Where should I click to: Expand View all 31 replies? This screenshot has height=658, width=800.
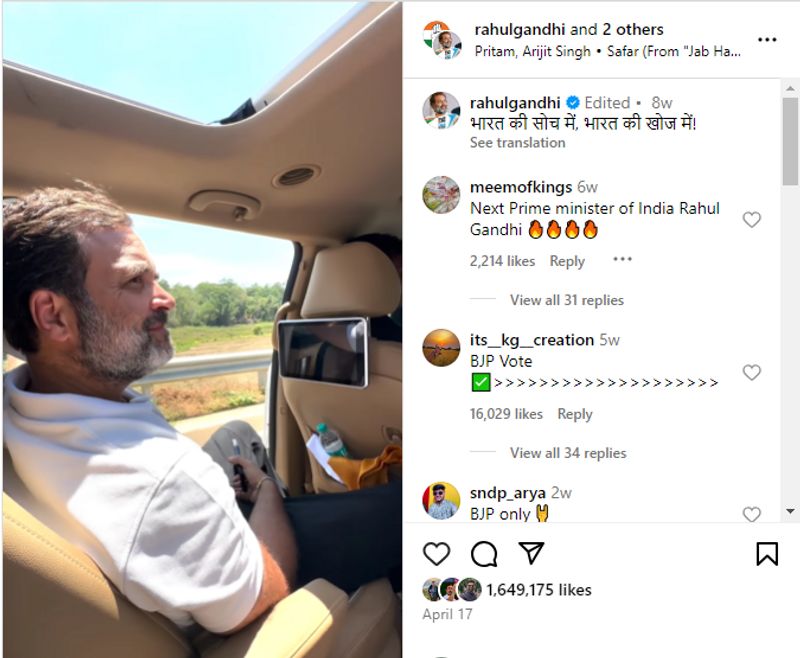[x=567, y=300]
